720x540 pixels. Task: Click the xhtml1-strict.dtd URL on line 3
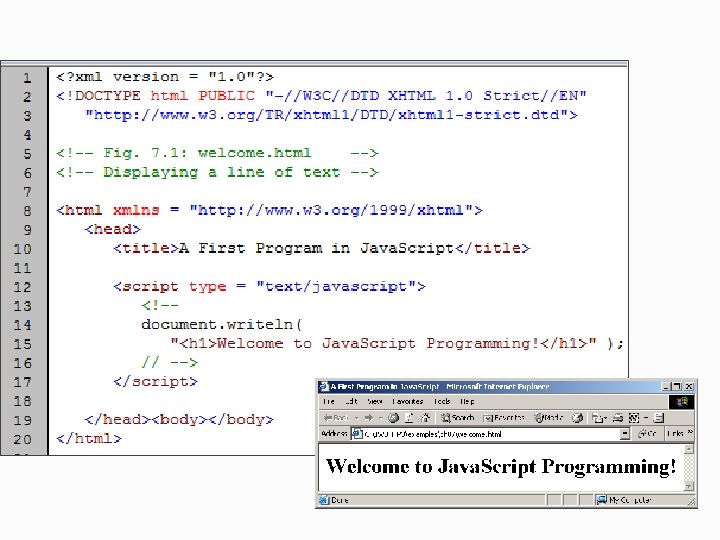pos(332,115)
